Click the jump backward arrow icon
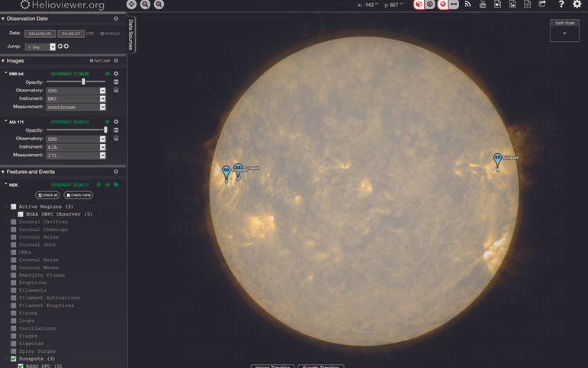The image size is (588, 368). coord(60,46)
